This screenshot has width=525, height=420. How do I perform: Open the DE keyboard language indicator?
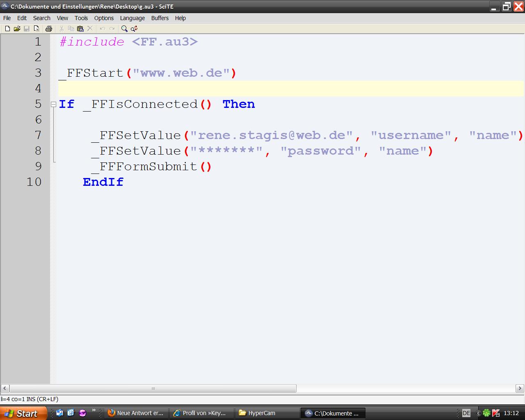(x=466, y=413)
